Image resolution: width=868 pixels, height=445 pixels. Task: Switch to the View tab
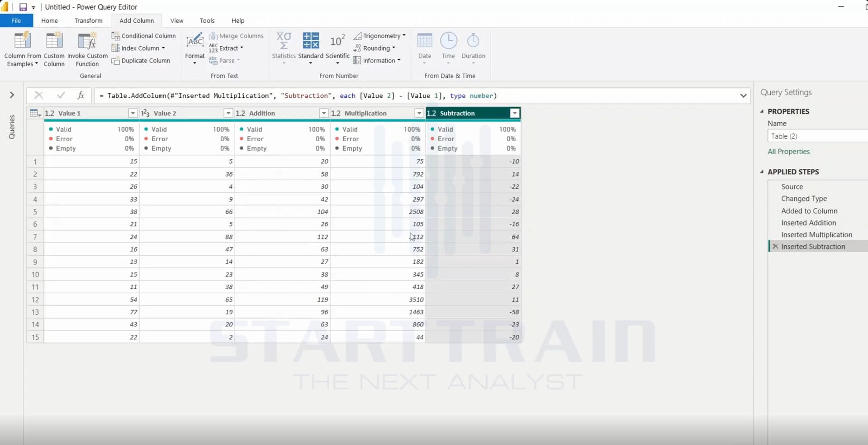click(177, 20)
